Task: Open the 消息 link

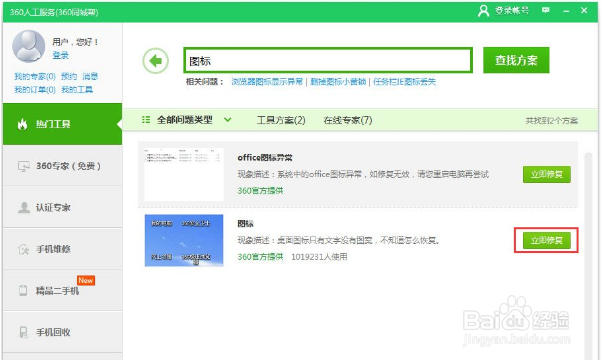Action: [90, 76]
